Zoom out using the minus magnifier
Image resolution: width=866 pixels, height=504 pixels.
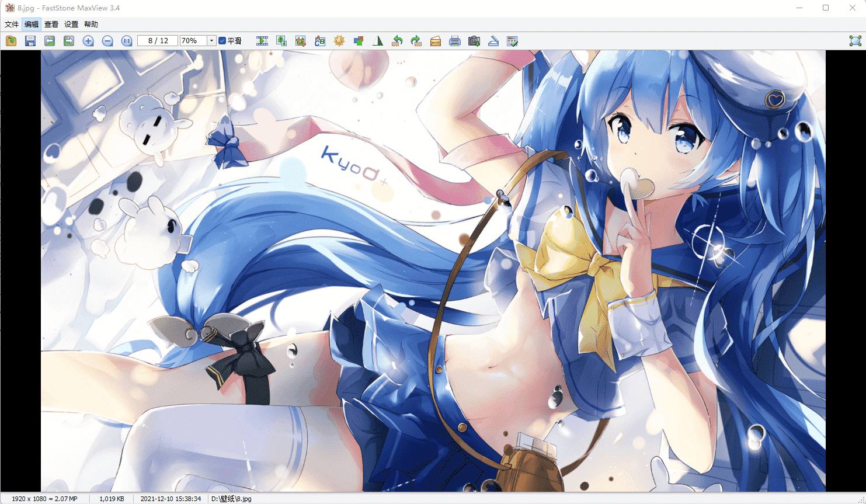(x=107, y=41)
